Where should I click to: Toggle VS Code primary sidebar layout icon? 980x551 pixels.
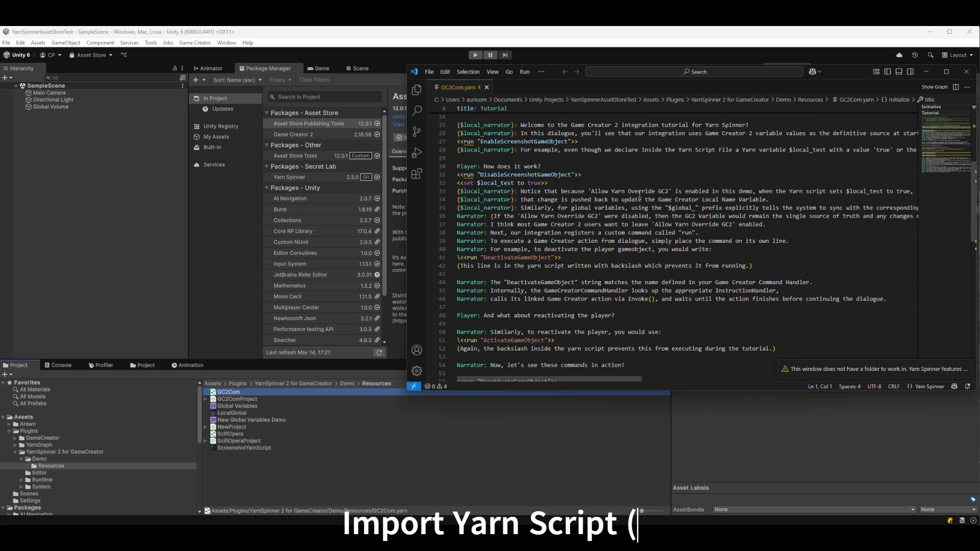(888, 72)
